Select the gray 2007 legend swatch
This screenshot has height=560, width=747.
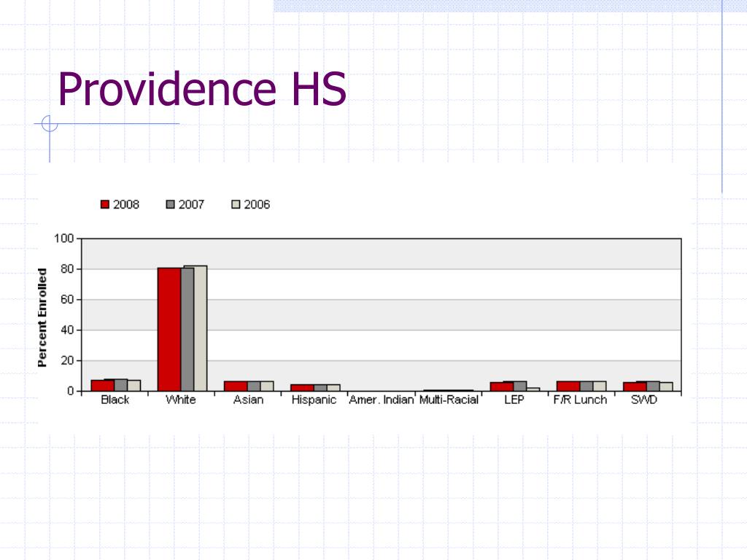171,204
